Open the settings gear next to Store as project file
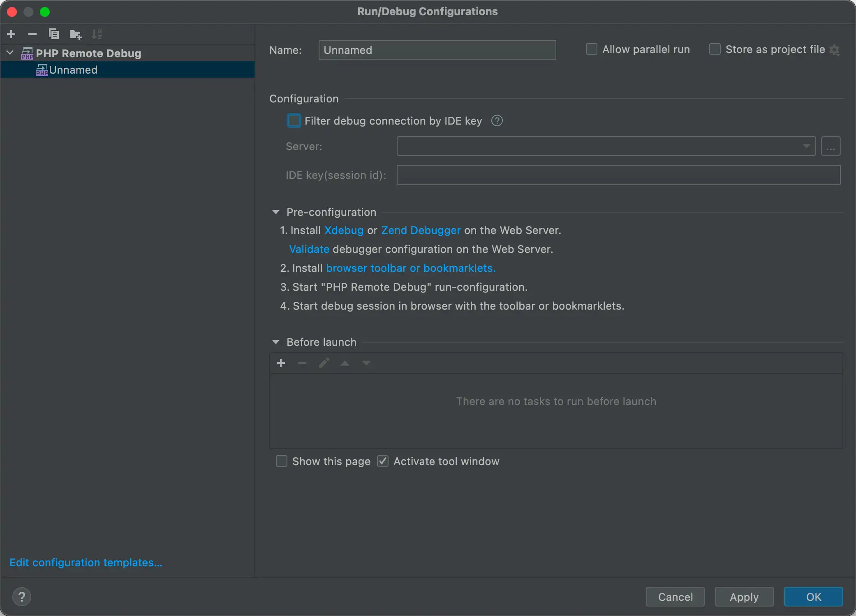856x616 pixels. [835, 50]
